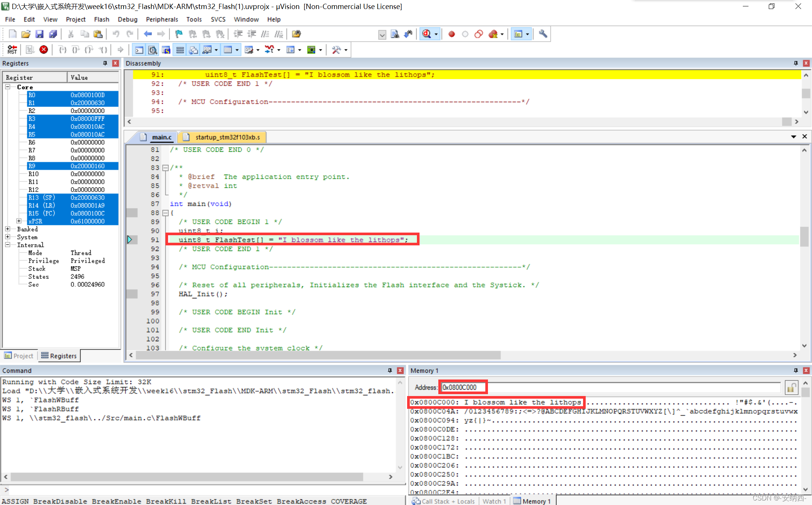This screenshot has height=505, width=812.
Task: Open the Project tab in left panel
Action: point(19,355)
